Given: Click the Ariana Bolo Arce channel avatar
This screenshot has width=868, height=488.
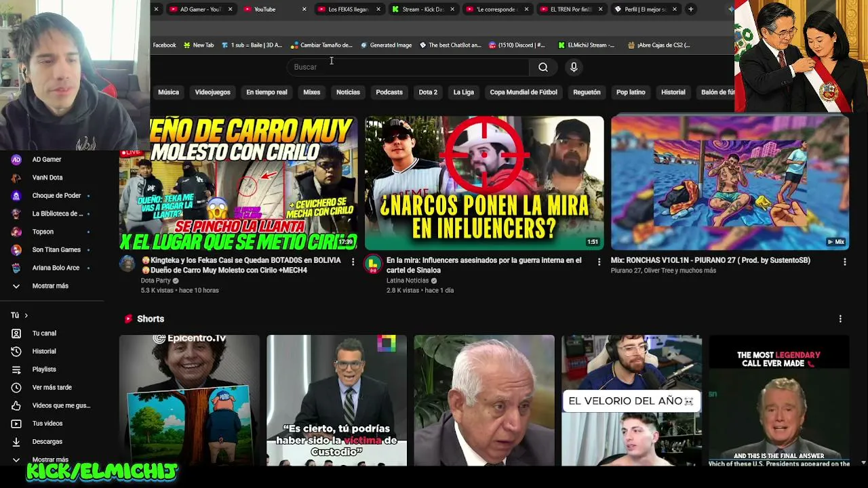Looking at the screenshot, I should click(16, 268).
